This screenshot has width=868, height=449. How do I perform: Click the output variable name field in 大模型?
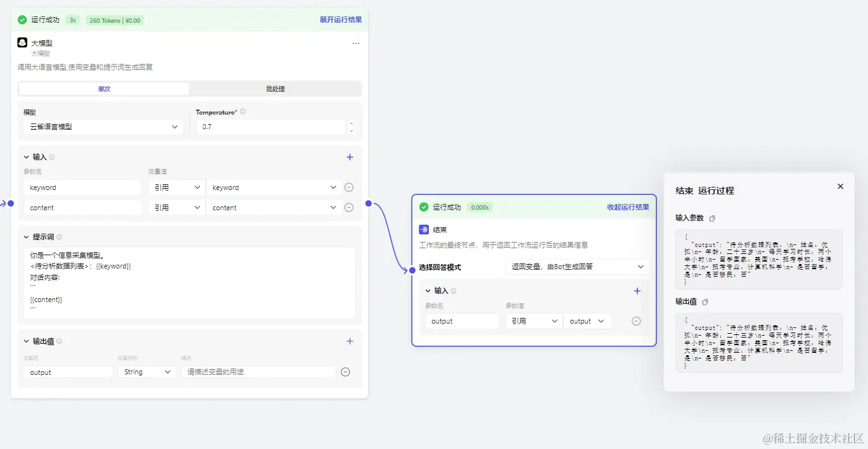(68, 372)
